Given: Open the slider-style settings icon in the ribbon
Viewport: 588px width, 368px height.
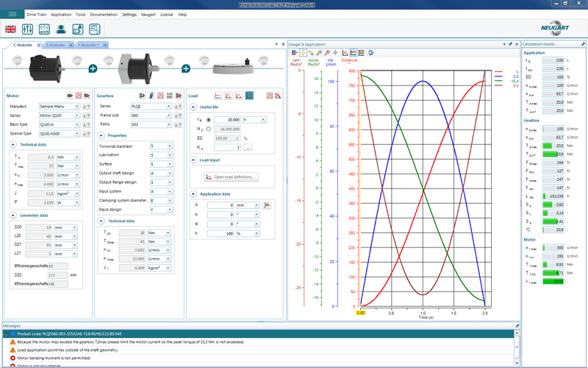Looking at the screenshot, I should 27,29.
